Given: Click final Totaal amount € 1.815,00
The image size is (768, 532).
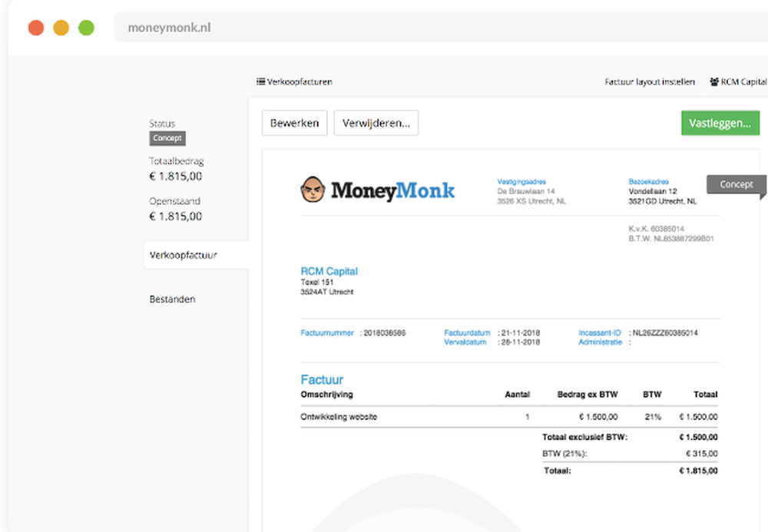Looking at the screenshot, I should pos(698,471).
